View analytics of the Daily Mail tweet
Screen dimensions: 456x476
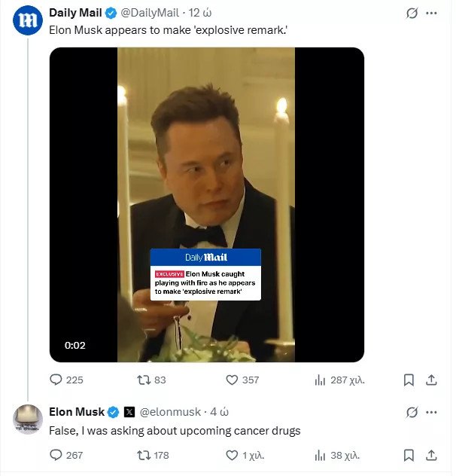point(320,380)
